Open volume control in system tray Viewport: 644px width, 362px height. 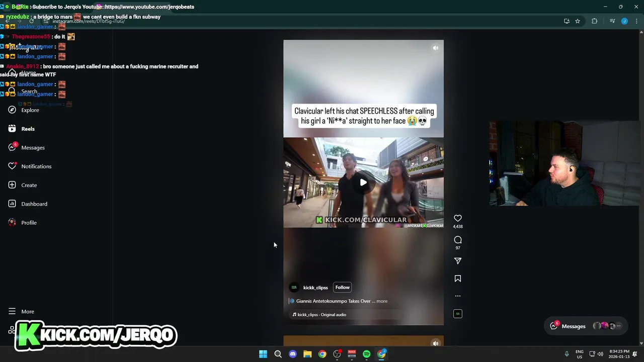point(600,354)
